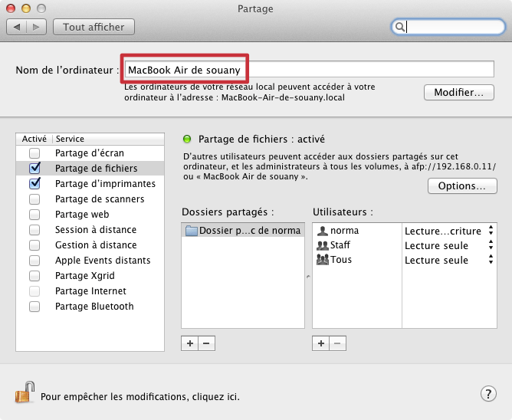The image size is (512, 420).
Task: Enable Partage web checkbox
Action: point(34,215)
